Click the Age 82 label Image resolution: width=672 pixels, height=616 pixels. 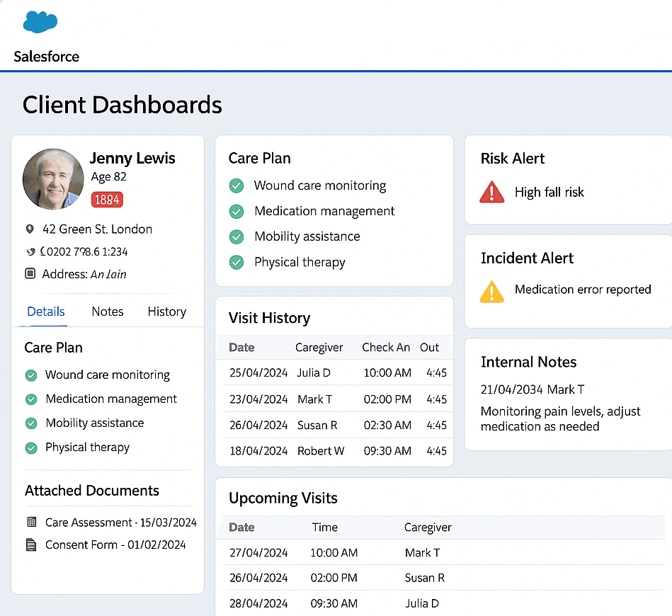pos(109,177)
